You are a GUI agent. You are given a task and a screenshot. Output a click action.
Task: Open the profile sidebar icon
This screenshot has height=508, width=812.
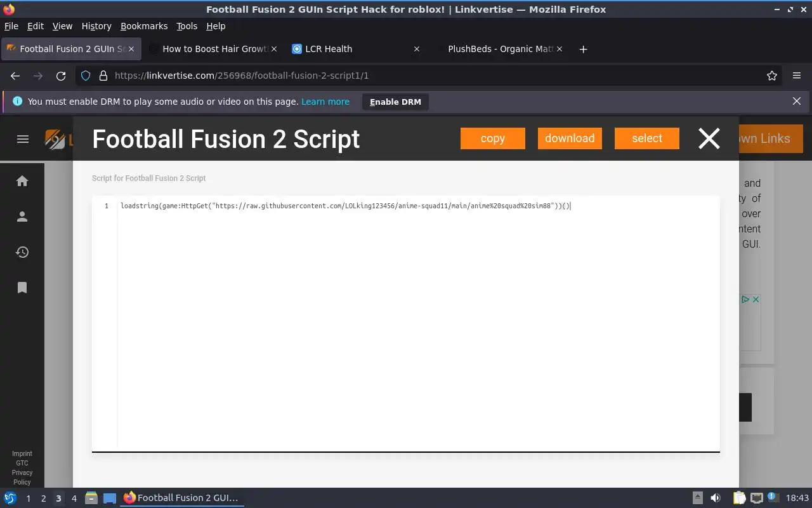point(22,217)
